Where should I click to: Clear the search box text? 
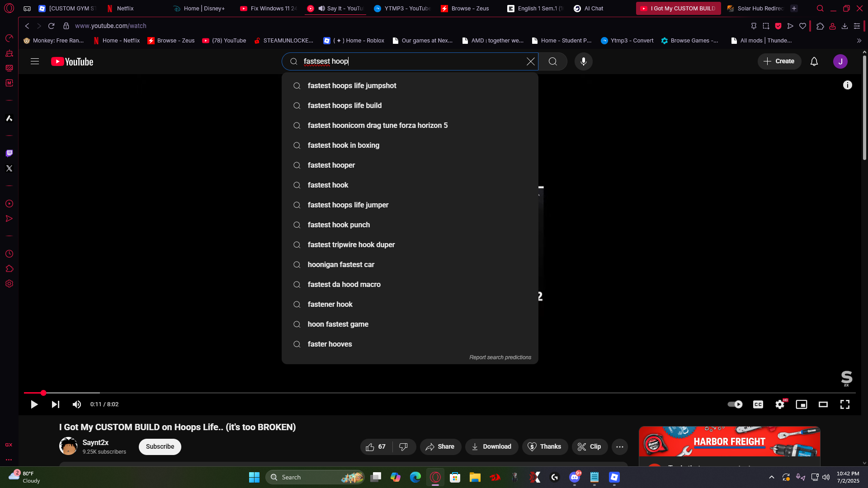(x=531, y=61)
